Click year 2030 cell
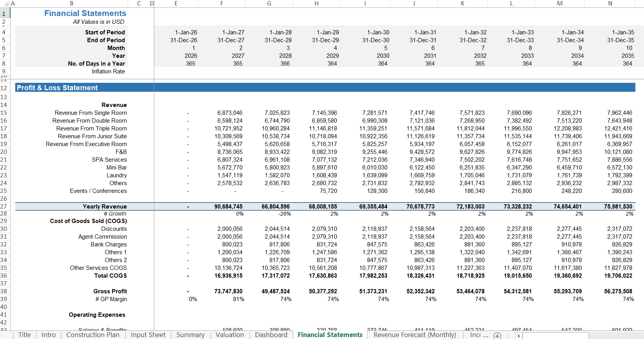Screen dimensions: 644x339 click(x=383, y=56)
